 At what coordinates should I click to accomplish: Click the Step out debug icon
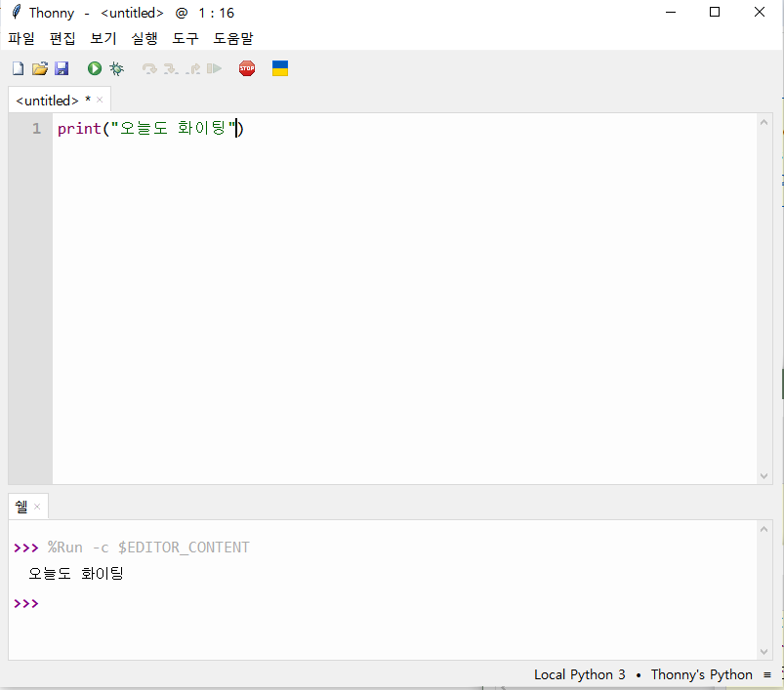(x=193, y=68)
